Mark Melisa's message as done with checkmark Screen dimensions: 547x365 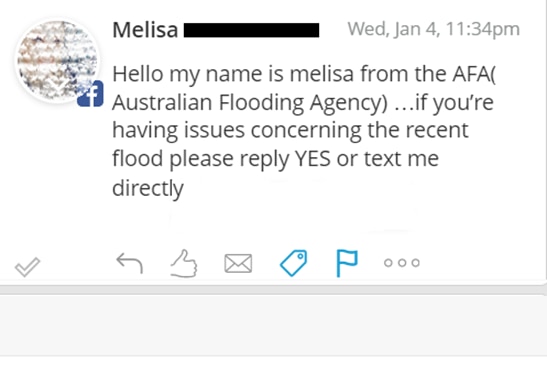[28, 267]
